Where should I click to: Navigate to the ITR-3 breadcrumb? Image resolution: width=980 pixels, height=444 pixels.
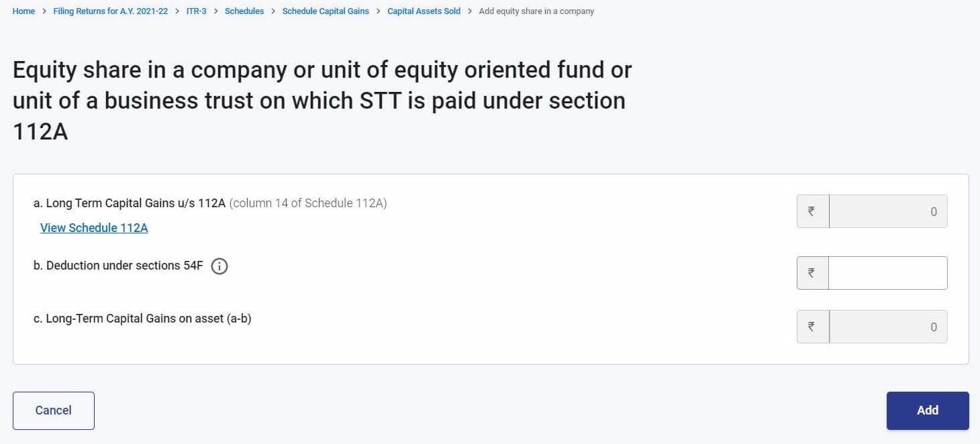[x=196, y=11]
